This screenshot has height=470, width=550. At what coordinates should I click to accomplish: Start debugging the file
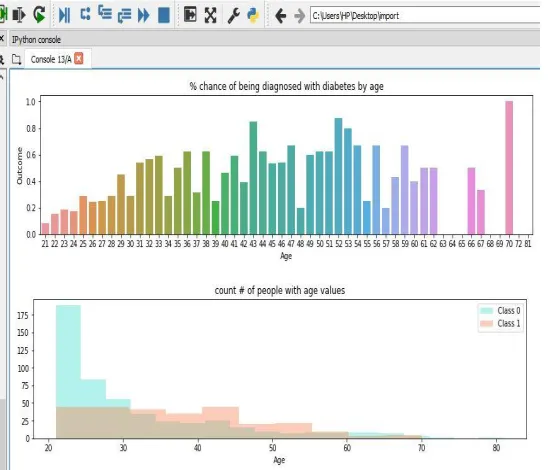[64, 15]
